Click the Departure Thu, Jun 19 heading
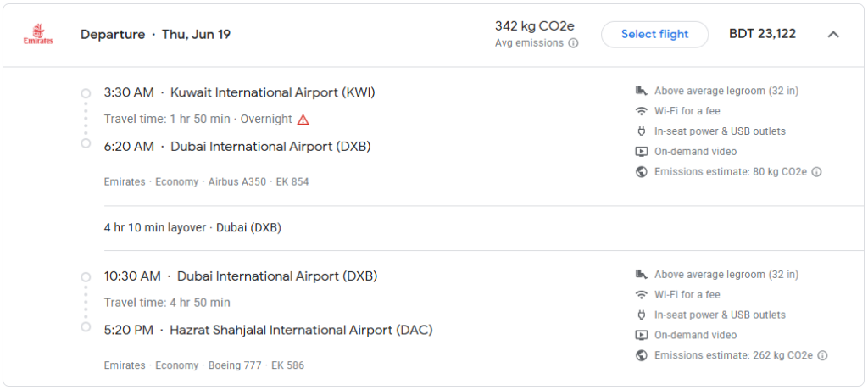This screenshot has width=868, height=390. tap(155, 35)
